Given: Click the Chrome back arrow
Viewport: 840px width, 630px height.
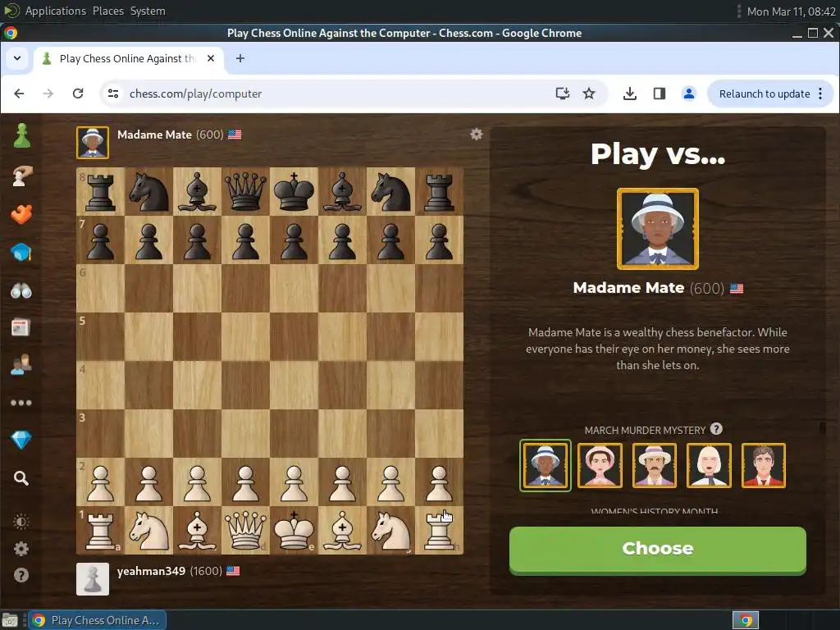Looking at the screenshot, I should (20, 94).
